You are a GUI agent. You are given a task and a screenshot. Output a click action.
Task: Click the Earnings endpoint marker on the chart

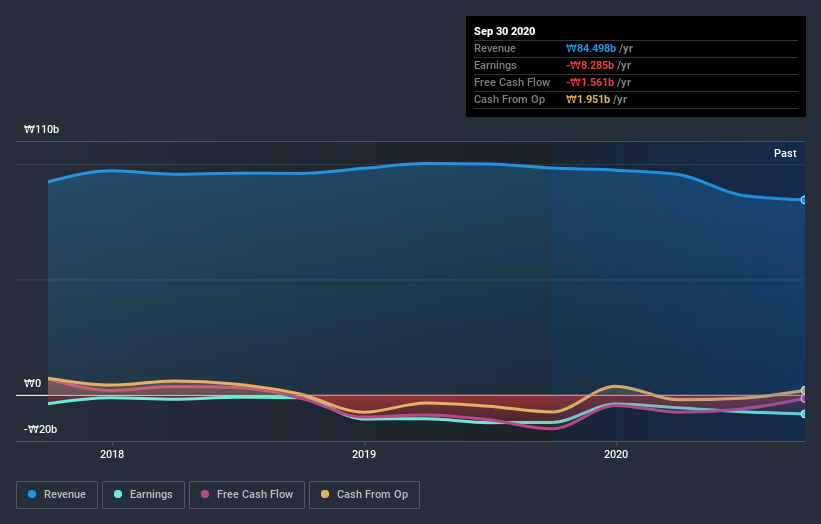click(x=803, y=414)
